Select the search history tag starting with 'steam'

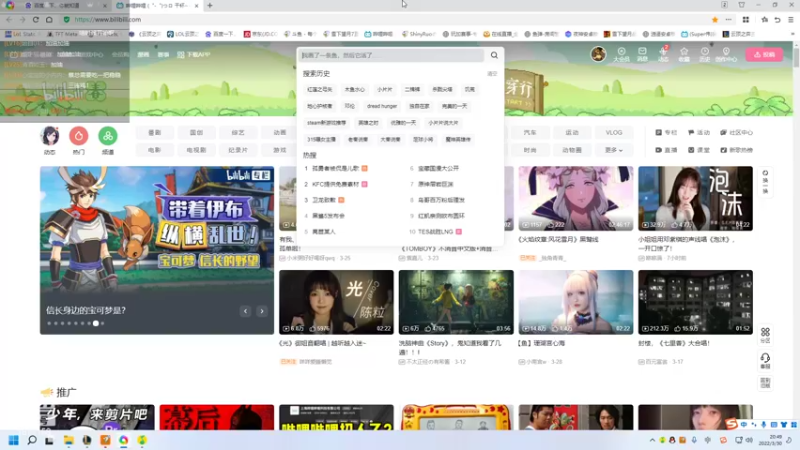(x=327, y=123)
